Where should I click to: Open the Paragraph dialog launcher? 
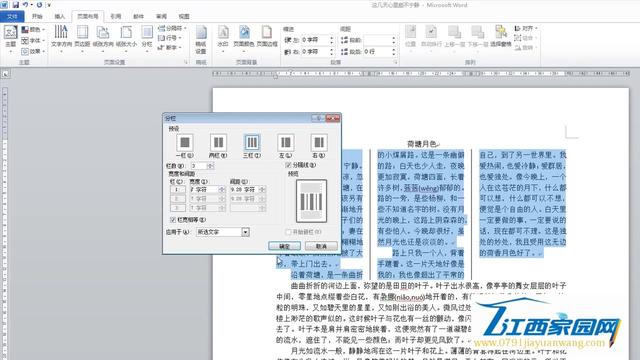point(395,62)
